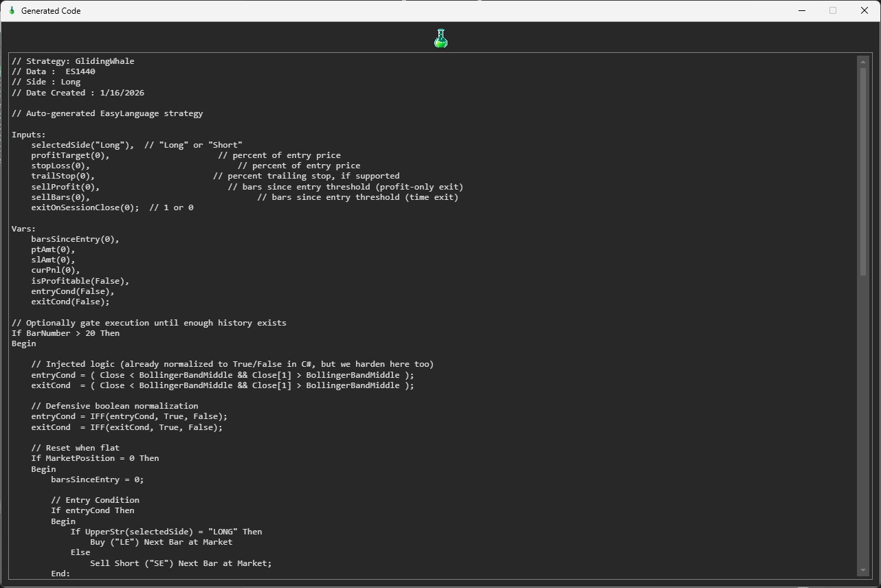Click the trailStop(0) input line

pyautogui.click(x=215, y=176)
